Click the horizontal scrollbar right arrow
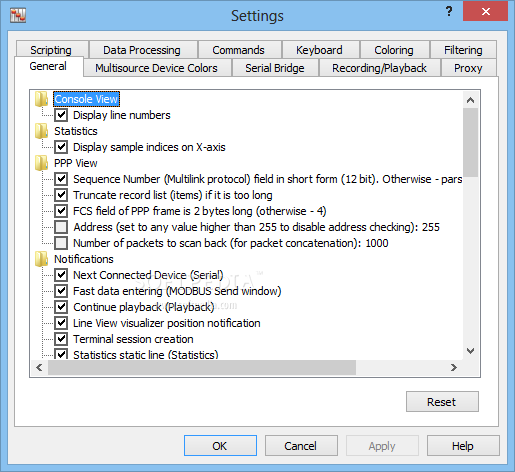This screenshot has width=515, height=472. coord(454,367)
